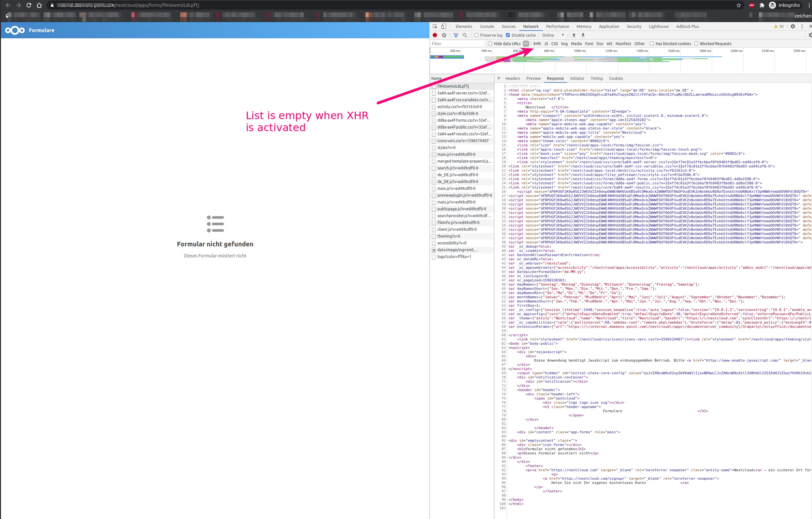The height and width of the screenshot is (519, 812).
Task: Check Hide data URLs option
Action: pyautogui.click(x=490, y=43)
